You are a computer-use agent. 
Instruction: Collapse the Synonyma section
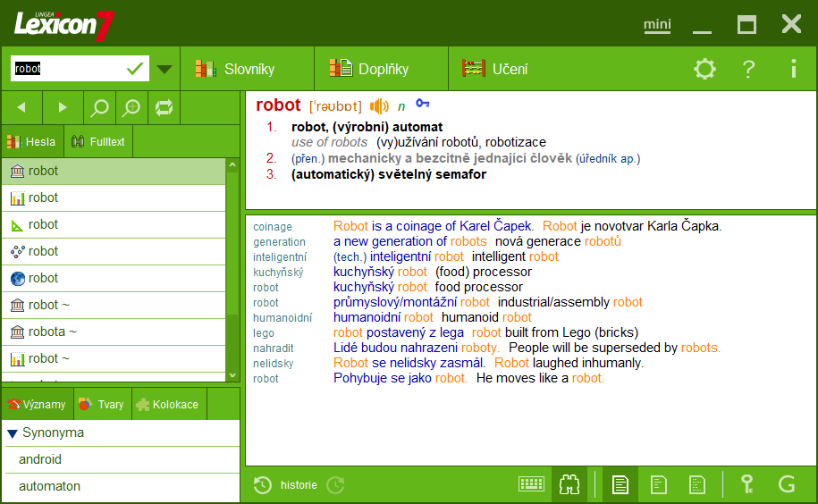tap(13, 433)
